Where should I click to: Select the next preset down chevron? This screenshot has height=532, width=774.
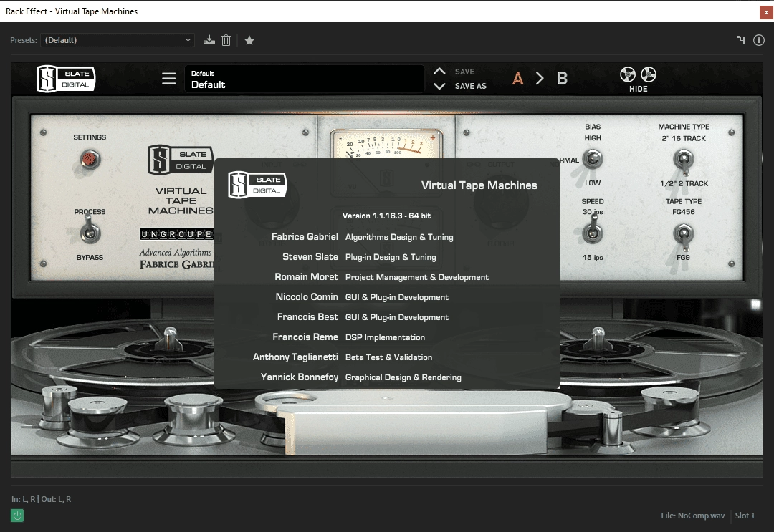(x=439, y=87)
